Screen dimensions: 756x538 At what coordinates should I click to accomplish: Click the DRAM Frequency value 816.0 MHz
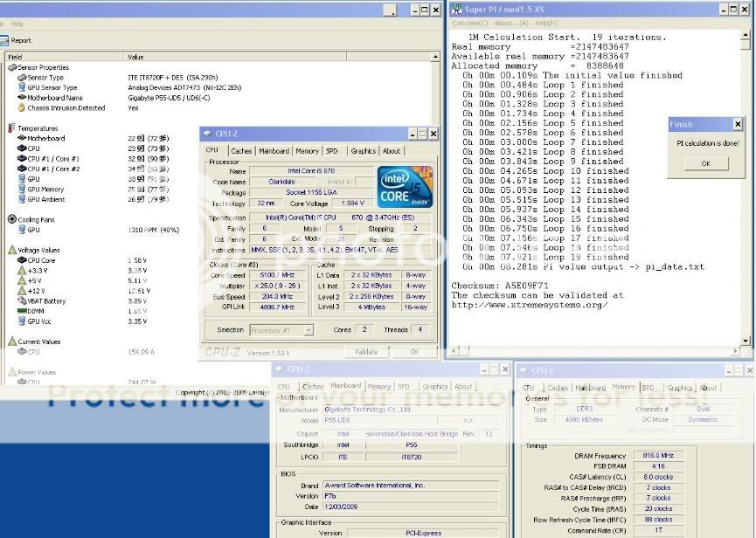657,455
